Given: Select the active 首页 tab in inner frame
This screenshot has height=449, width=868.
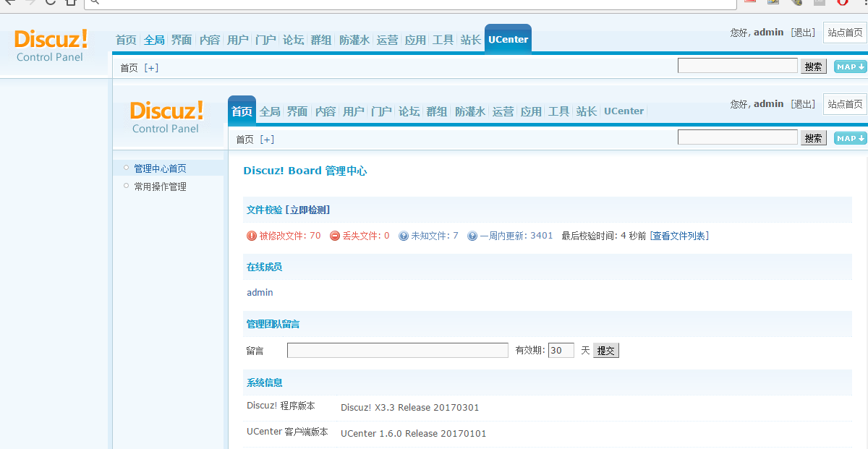Looking at the screenshot, I should click(x=242, y=111).
